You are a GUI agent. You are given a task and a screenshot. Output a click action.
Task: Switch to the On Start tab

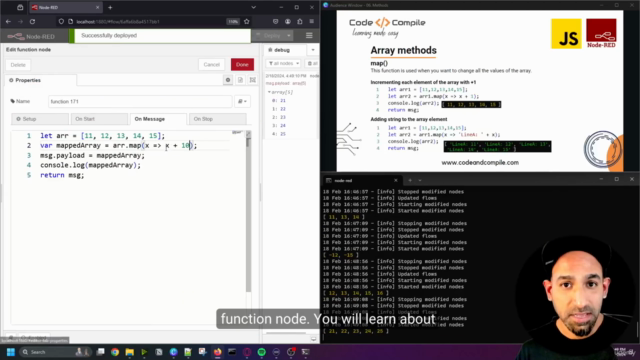coord(99,119)
